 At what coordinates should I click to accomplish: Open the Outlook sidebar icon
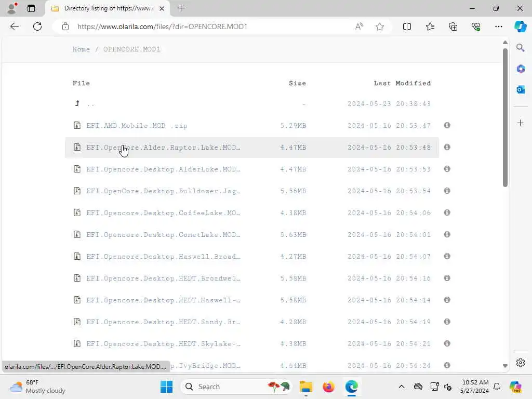click(521, 89)
